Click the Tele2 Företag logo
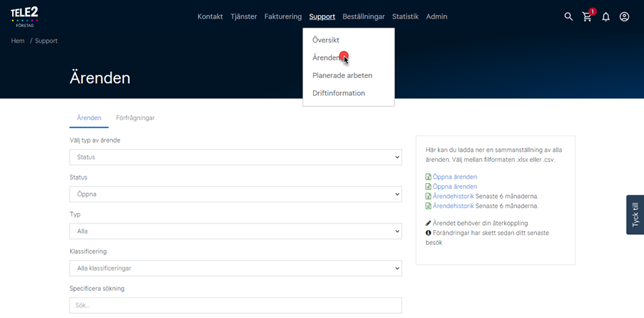Image resolution: width=644 pixels, height=318 pixels. click(25, 17)
